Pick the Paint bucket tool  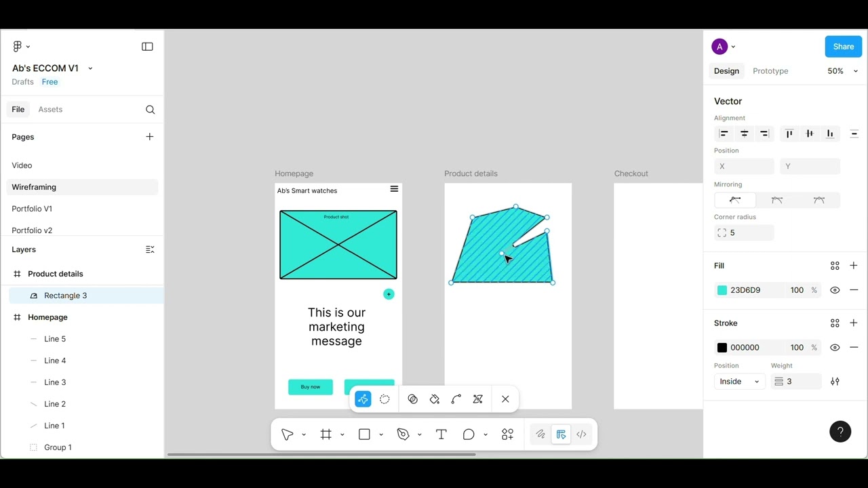pyautogui.click(x=435, y=399)
